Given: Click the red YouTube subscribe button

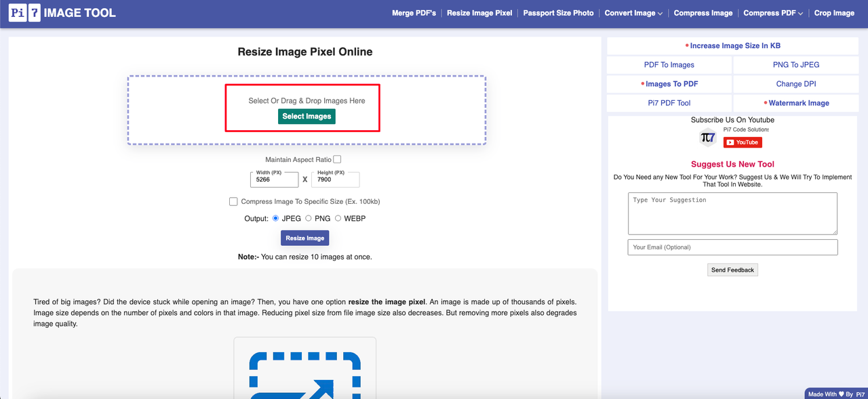Looking at the screenshot, I should (x=742, y=142).
